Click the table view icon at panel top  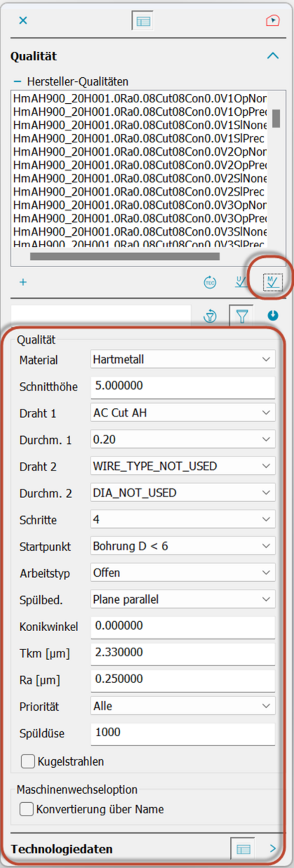click(143, 21)
